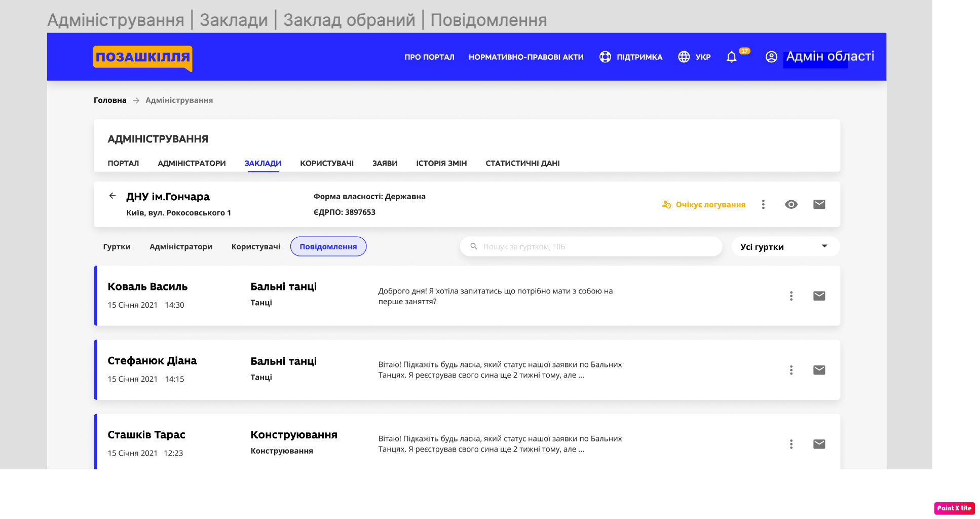
Task: Open envelope icon on Сташків Тарас message
Action: pos(819,444)
